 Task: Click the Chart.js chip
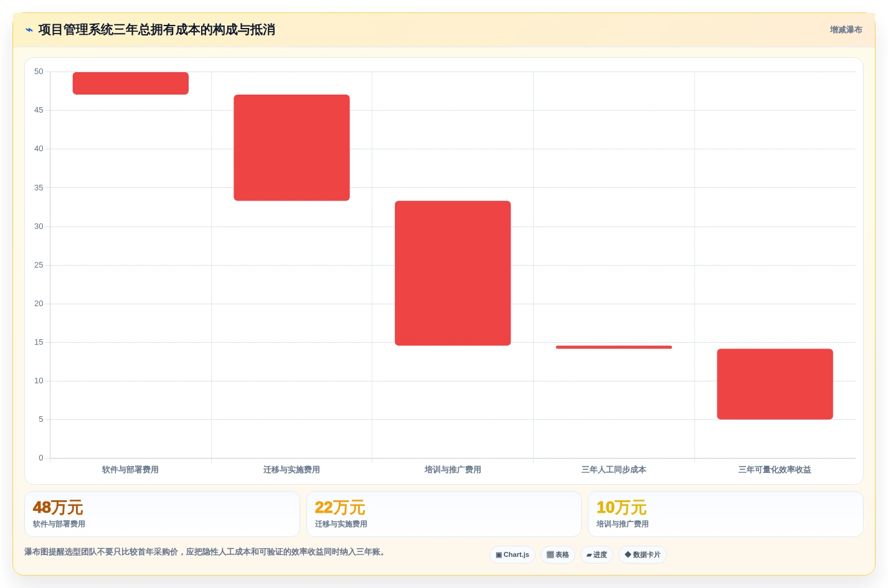click(x=512, y=554)
